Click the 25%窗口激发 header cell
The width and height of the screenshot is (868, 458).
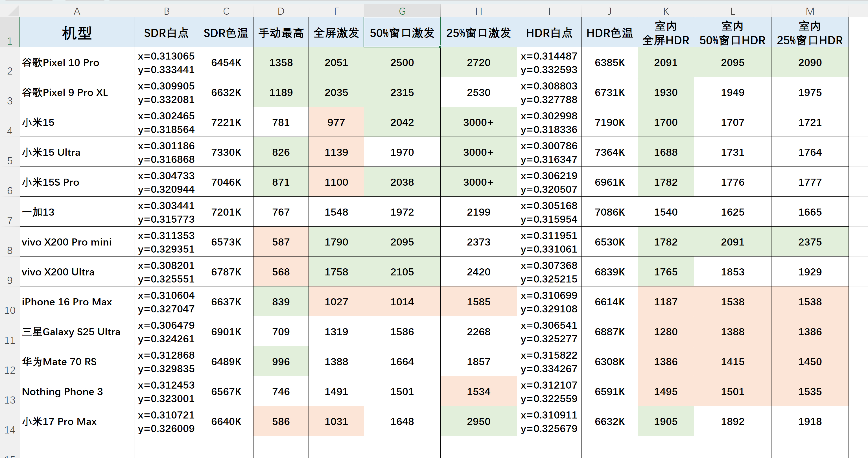pyautogui.click(x=478, y=32)
